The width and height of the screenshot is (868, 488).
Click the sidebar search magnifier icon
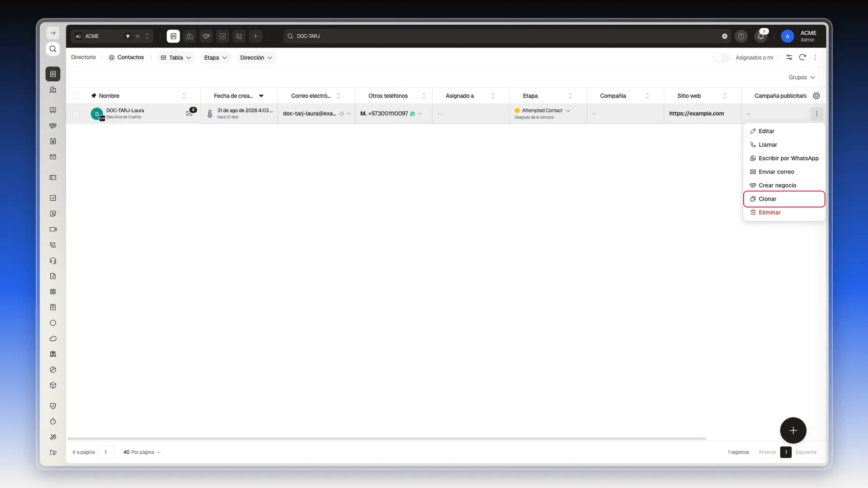click(53, 49)
